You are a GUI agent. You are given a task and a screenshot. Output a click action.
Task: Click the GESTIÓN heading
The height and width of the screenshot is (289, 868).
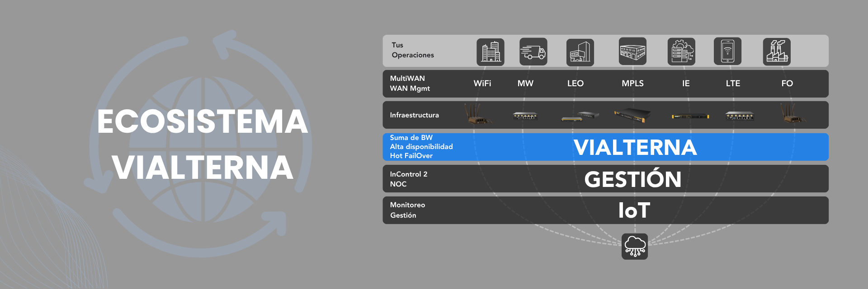(x=633, y=178)
